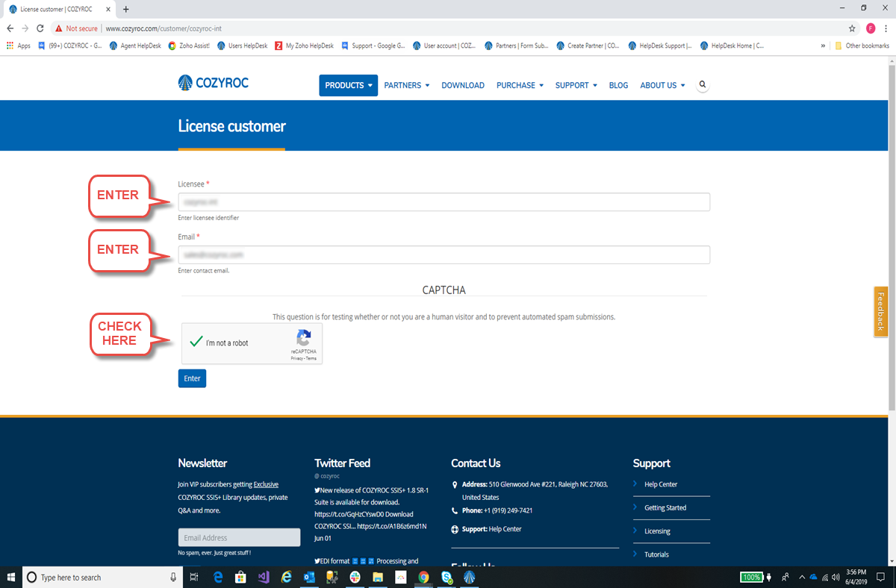896x588 pixels.
Task: Open the Chrome profile avatar
Action: 871,28
